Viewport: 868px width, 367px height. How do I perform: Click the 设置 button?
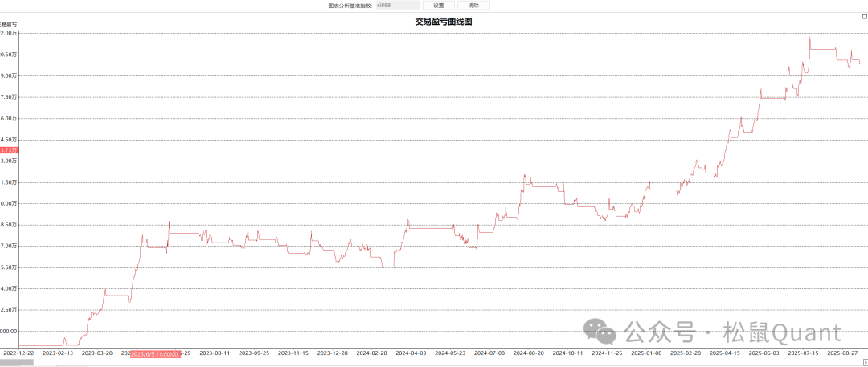coord(438,6)
